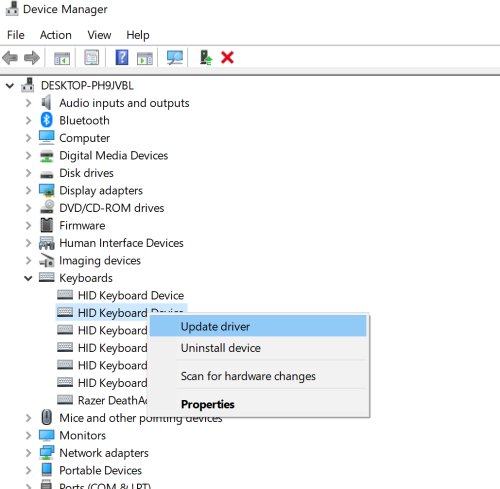Screen dimensions: 500x489
Task: Collapse the DESKTOP-PH9JVBL root node
Action: click(x=10, y=86)
